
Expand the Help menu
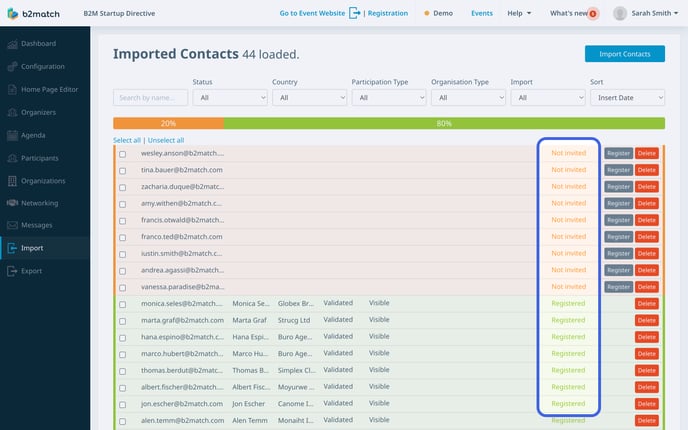(519, 13)
